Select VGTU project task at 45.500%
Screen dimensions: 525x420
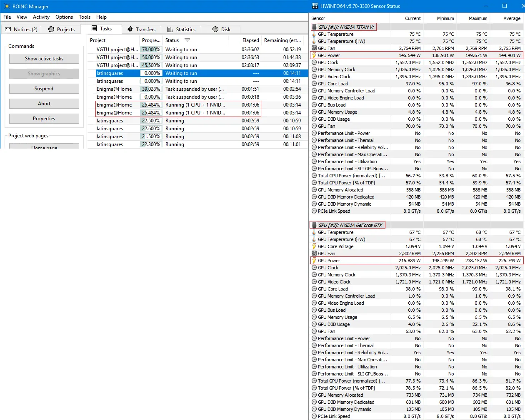click(x=197, y=65)
